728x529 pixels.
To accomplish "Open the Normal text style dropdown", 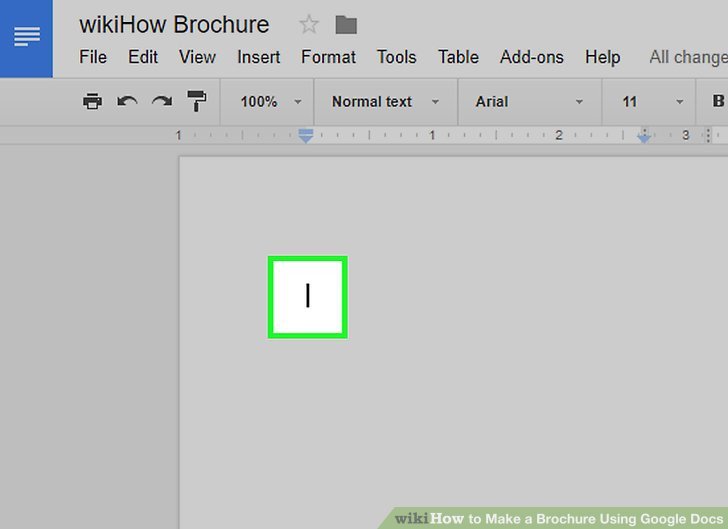I will [x=385, y=102].
